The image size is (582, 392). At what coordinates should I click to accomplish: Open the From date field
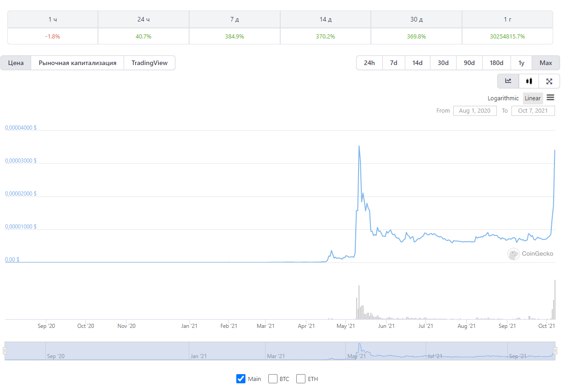(x=474, y=111)
